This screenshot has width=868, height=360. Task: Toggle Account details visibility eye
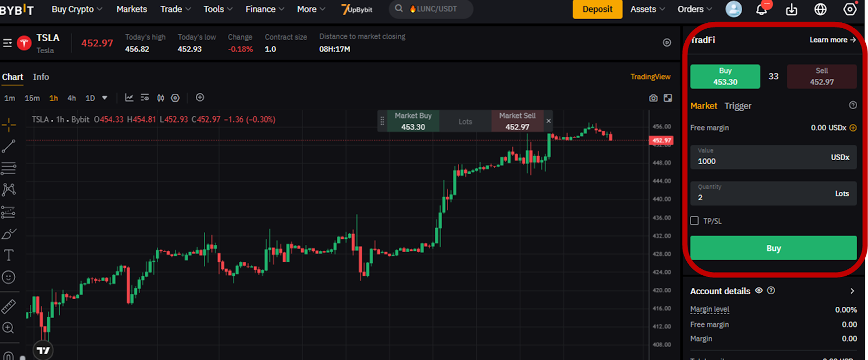(759, 290)
